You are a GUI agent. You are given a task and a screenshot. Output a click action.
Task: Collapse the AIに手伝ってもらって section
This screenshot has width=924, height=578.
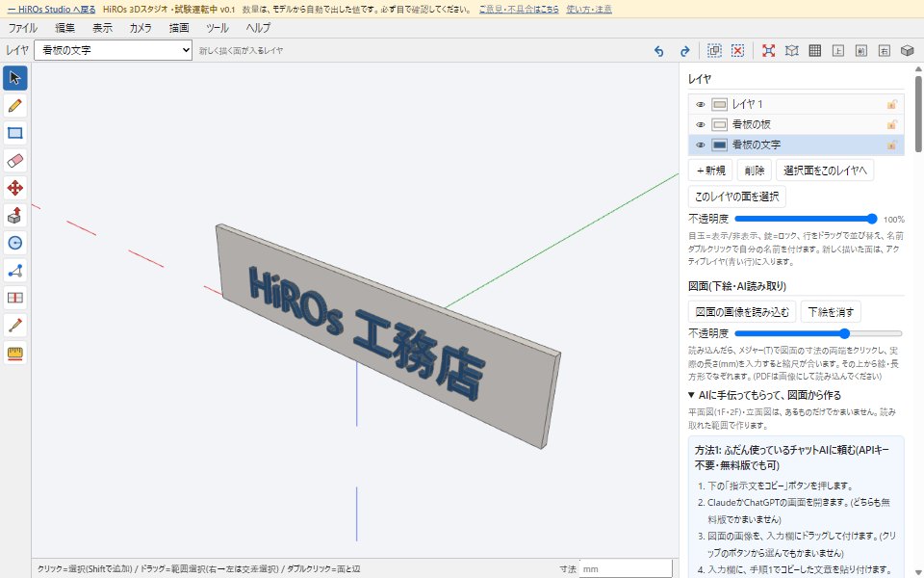tap(764, 395)
